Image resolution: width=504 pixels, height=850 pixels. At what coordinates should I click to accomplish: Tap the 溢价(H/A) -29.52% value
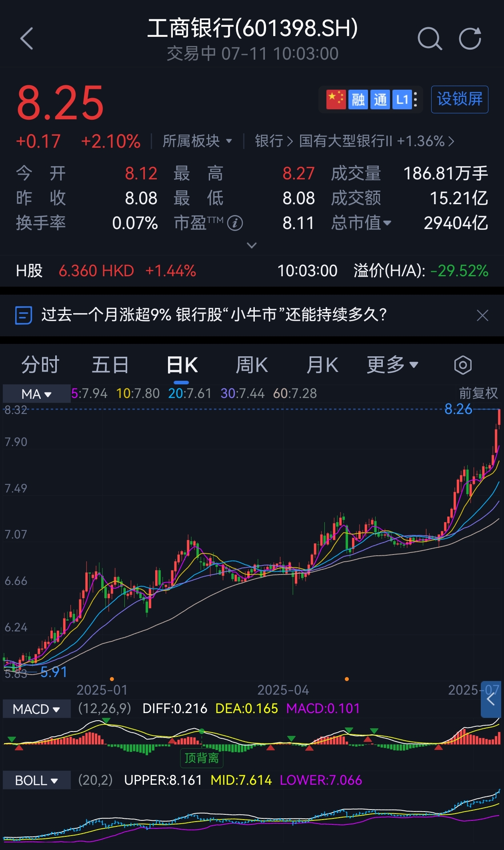tap(460, 271)
